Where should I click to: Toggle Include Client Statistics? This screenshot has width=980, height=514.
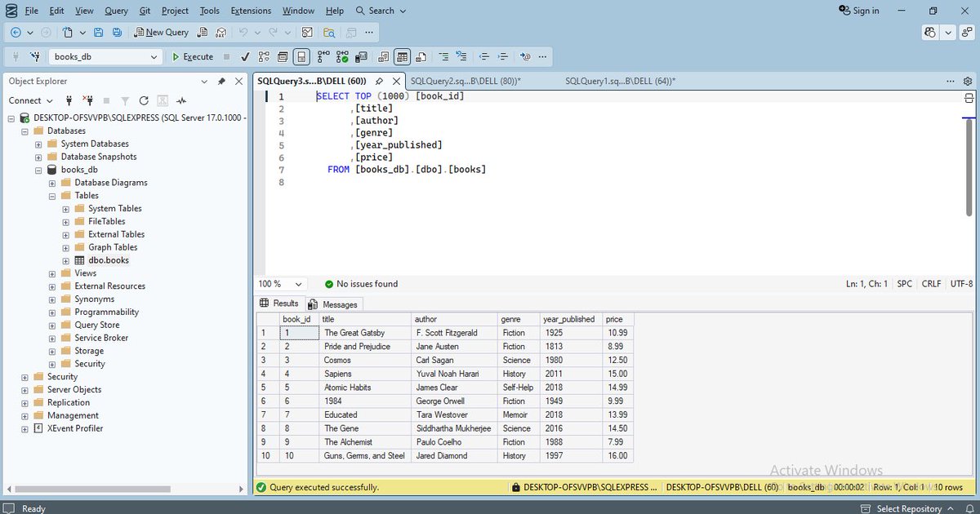point(361,57)
